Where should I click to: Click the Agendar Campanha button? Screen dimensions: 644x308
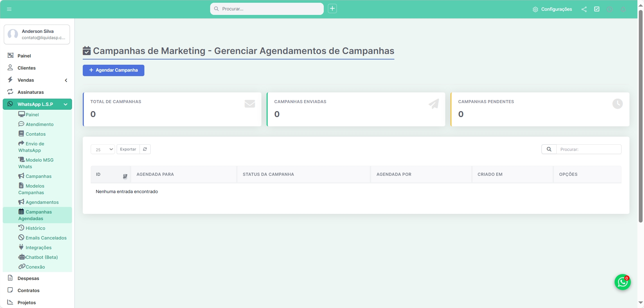click(114, 70)
